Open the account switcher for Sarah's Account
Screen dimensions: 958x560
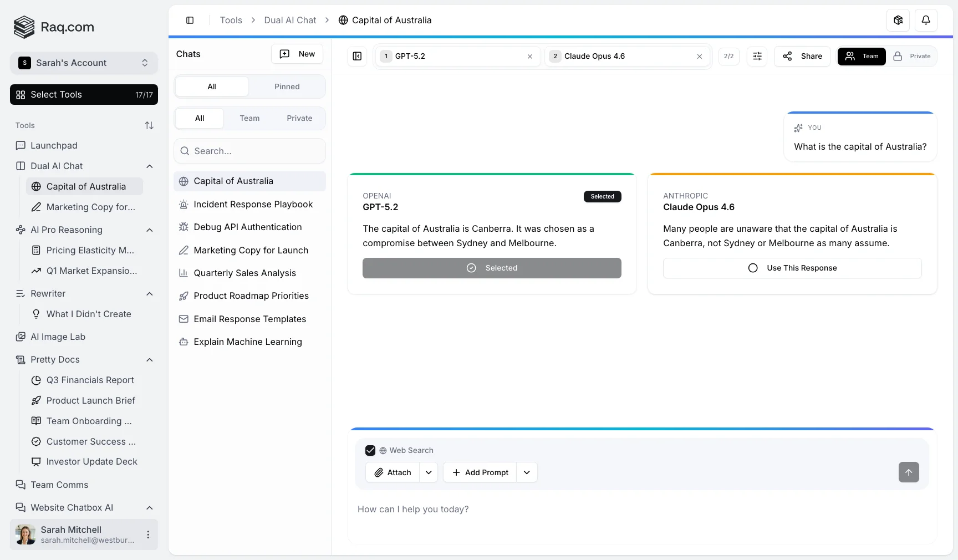pos(84,63)
